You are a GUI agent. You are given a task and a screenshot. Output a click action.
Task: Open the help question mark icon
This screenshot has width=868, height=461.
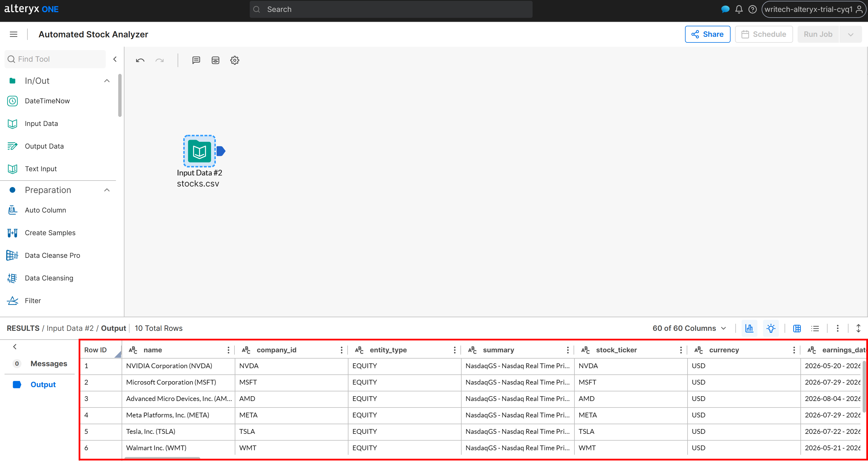(x=752, y=9)
